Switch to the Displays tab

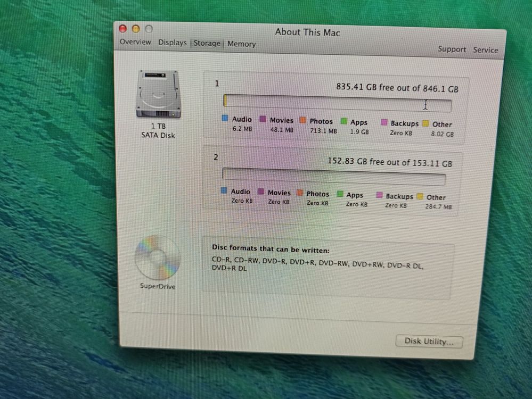pos(172,43)
